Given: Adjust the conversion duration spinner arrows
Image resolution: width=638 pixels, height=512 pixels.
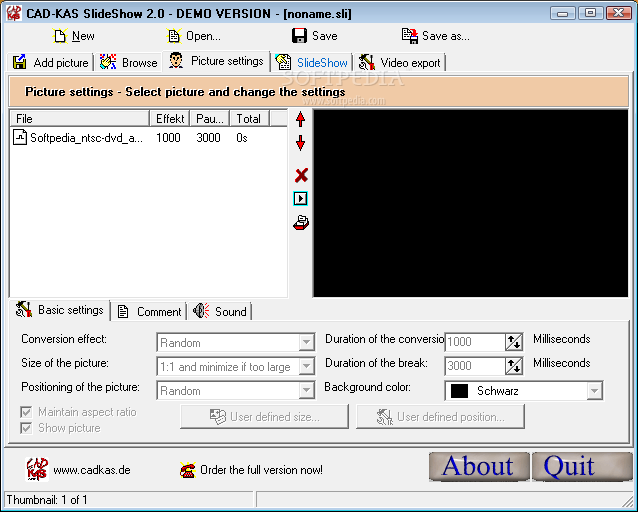Looking at the screenshot, I should coord(513,342).
